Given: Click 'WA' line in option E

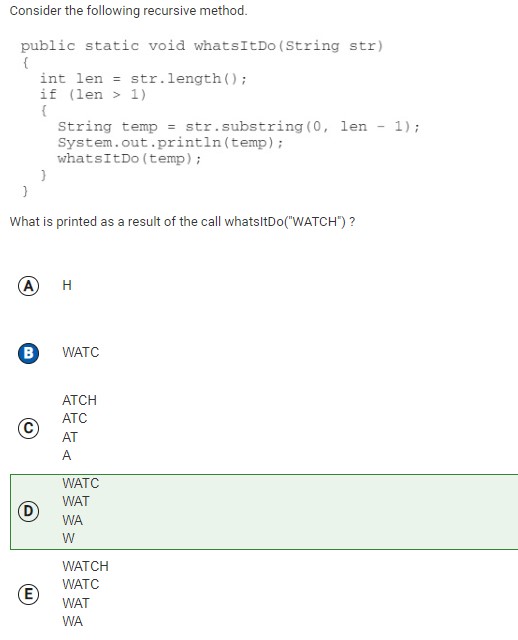Looking at the screenshot, I should (72, 621).
